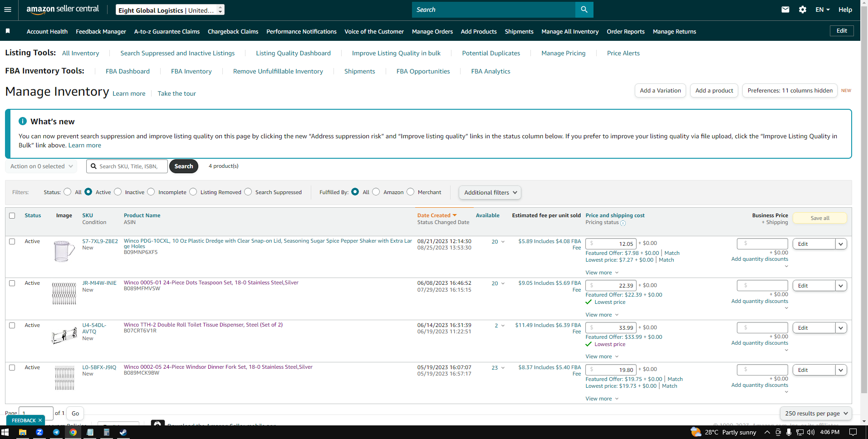The width and height of the screenshot is (868, 439).
Task: Open File Explorer from the taskbar
Action: pyautogui.click(x=22, y=432)
